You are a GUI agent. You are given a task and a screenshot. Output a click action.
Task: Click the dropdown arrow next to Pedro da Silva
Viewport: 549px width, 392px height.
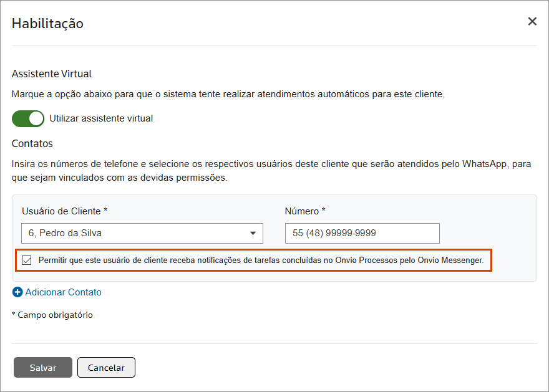[x=253, y=234]
